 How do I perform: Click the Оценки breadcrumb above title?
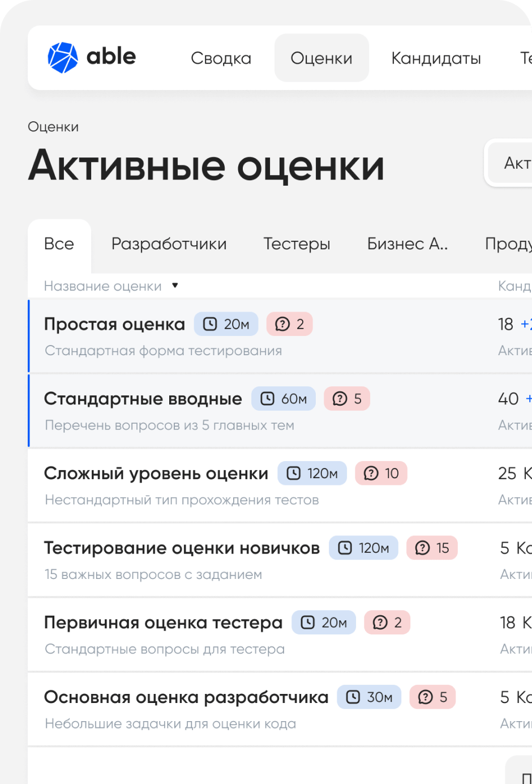[x=53, y=127]
